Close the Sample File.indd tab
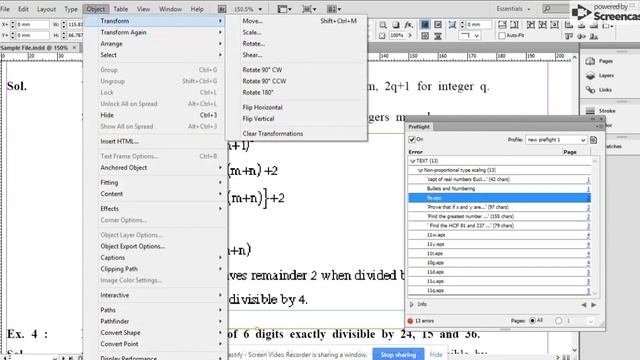The image size is (640, 360). coord(74,48)
